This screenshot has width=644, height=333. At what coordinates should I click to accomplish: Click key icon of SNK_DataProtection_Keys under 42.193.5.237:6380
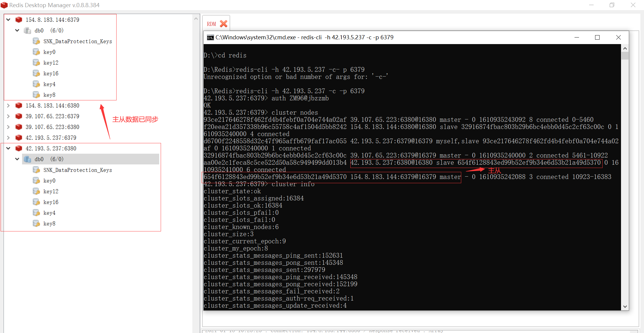click(36, 170)
